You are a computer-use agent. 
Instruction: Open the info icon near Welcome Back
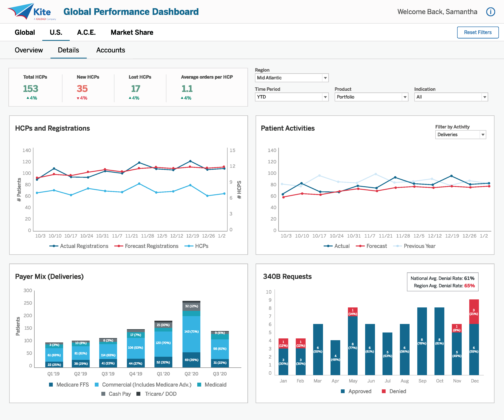(x=490, y=12)
